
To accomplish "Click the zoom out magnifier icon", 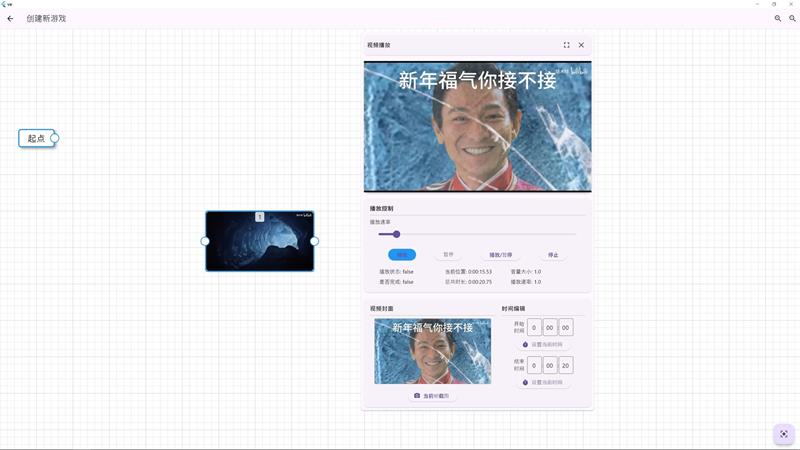I will (791, 18).
